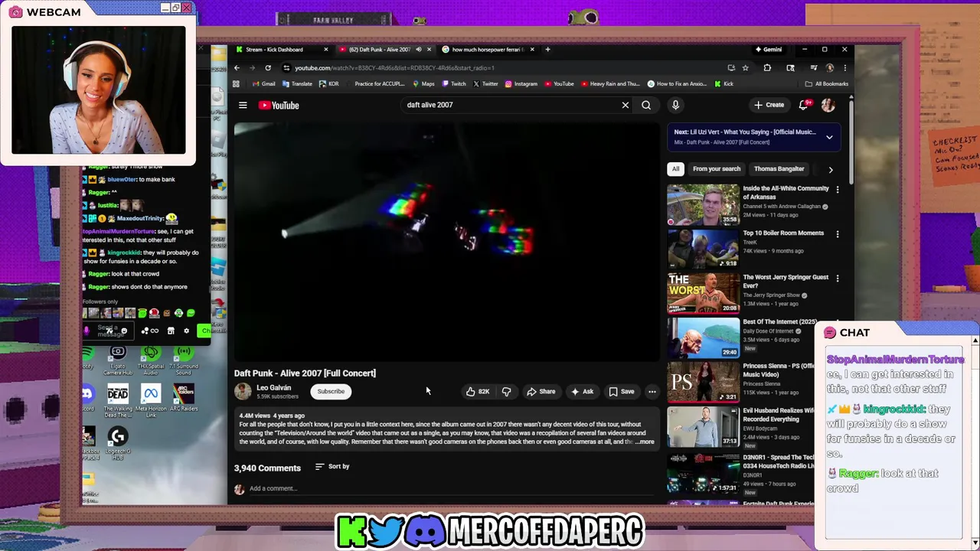The height and width of the screenshot is (551, 980).
Task: Reload the current page in Chrome
Action: point(268,67)
